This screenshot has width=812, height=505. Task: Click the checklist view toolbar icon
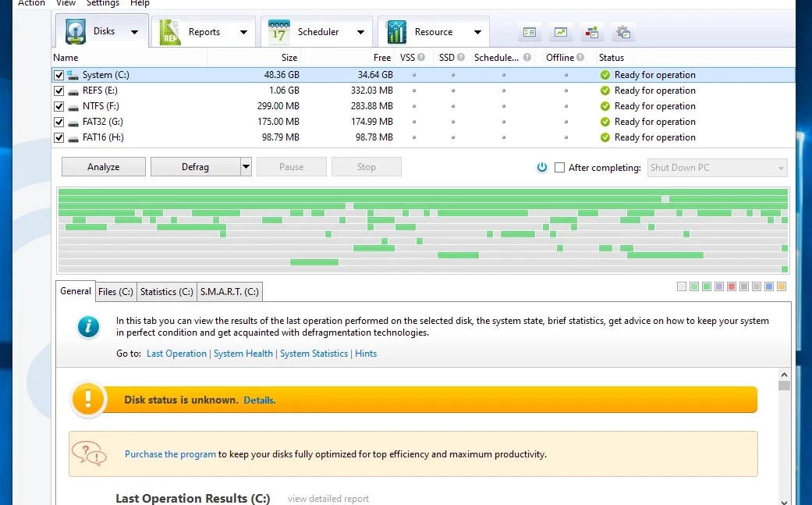point(530,32)
